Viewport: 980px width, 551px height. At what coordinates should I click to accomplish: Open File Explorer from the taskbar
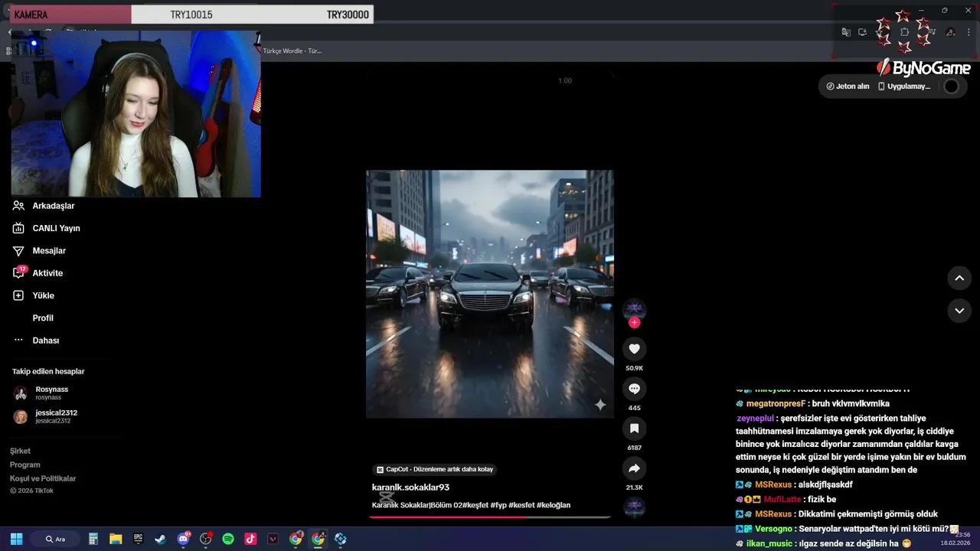[x=116, y=539]
